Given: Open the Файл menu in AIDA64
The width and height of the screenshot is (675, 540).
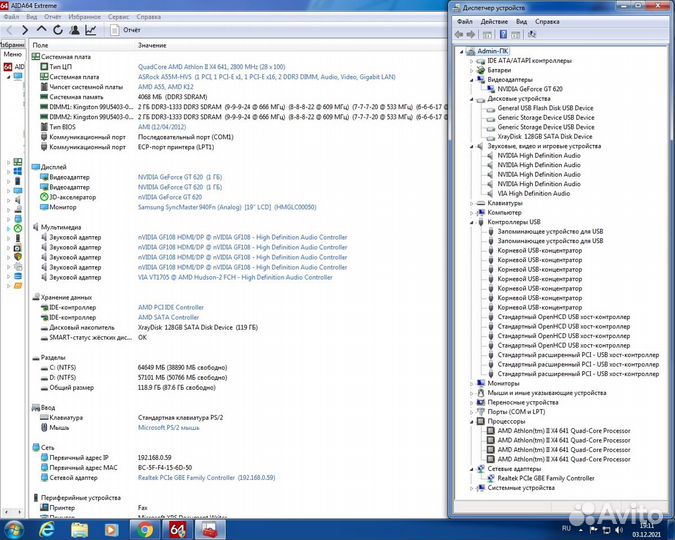Looking at the screenshot, I should [12, 17].
